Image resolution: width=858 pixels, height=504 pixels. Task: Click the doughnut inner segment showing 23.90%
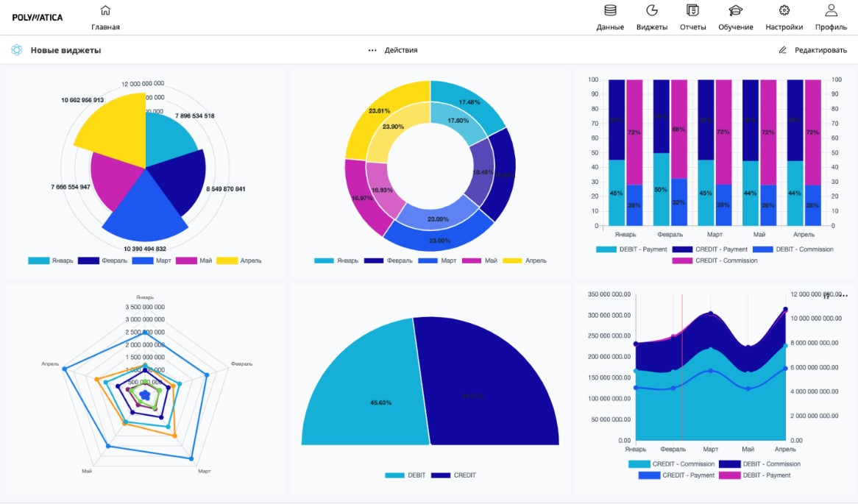coord(393,127)
